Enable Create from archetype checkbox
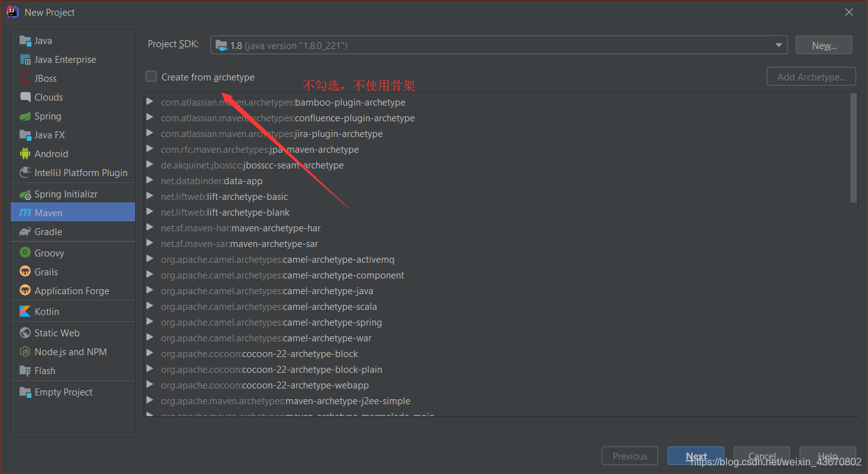 pos(151,77)
